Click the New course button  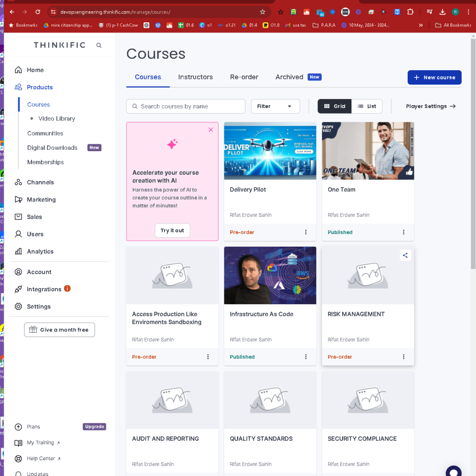[435, 78]
